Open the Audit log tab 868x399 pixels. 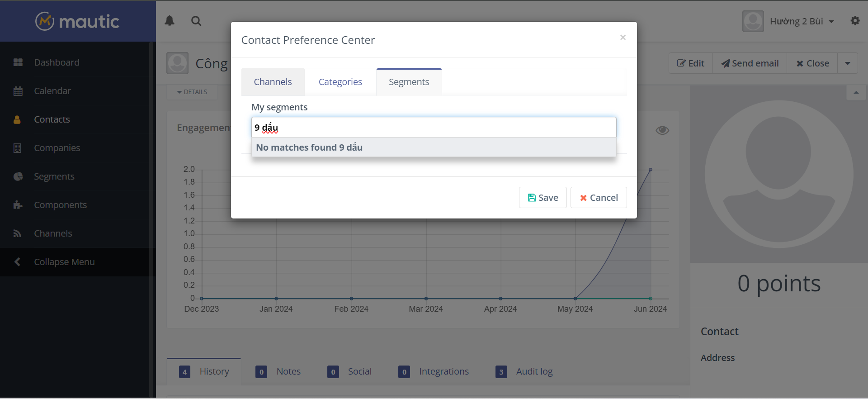(534, 371)
